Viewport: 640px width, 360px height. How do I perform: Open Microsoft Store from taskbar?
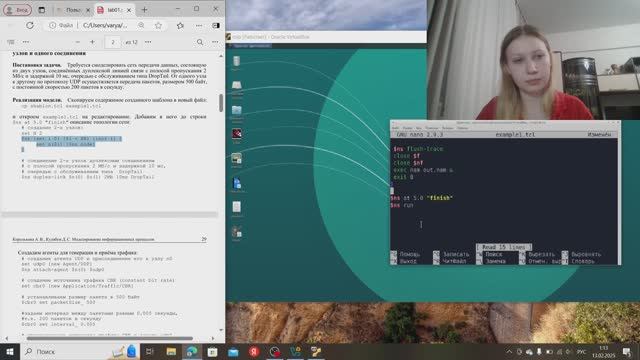(x=212, y=351)
